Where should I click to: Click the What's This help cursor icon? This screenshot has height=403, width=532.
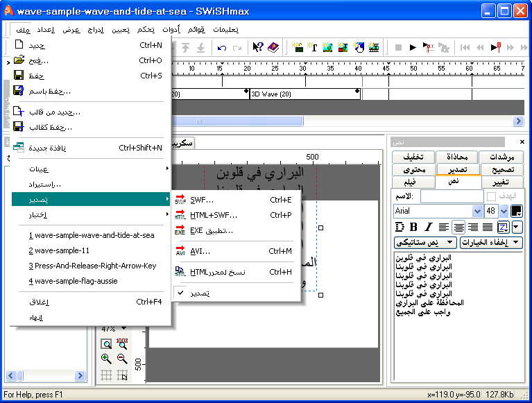[258, 47]
